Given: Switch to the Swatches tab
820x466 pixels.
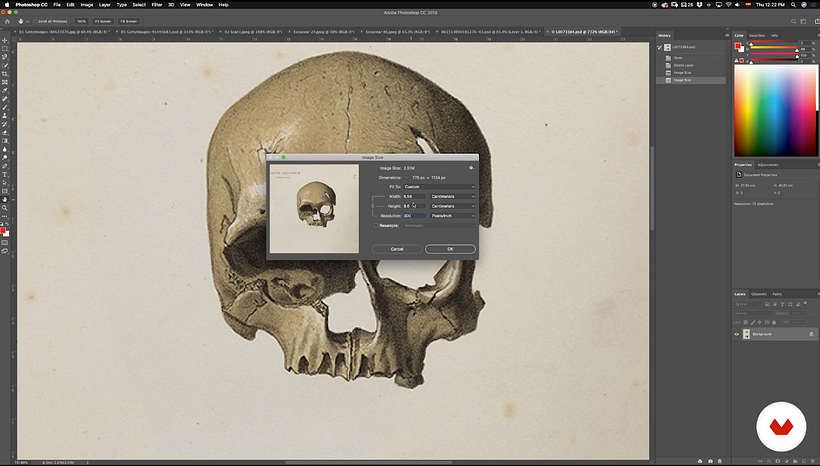Looking at the screenshot, I should click(757, 36).
